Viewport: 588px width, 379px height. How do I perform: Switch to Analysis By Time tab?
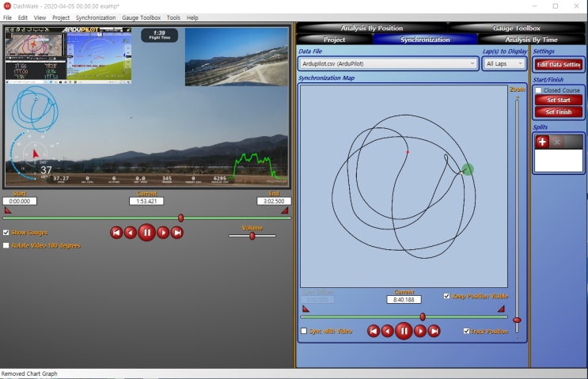pyautogui.click(x=531, y=40)
